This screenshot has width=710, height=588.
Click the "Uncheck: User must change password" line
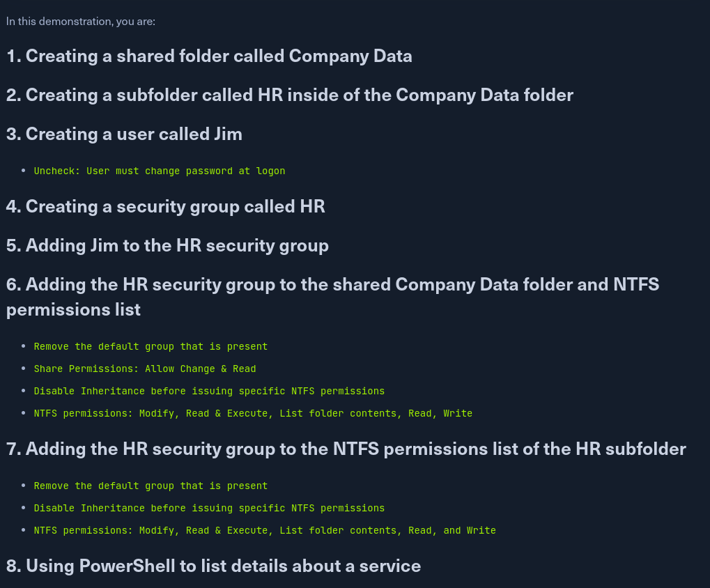tap(160, 171)
